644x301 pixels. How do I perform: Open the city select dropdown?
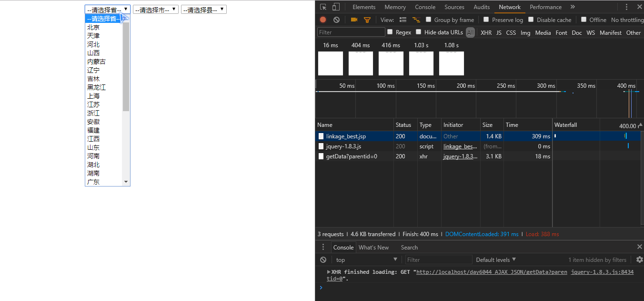156,10
